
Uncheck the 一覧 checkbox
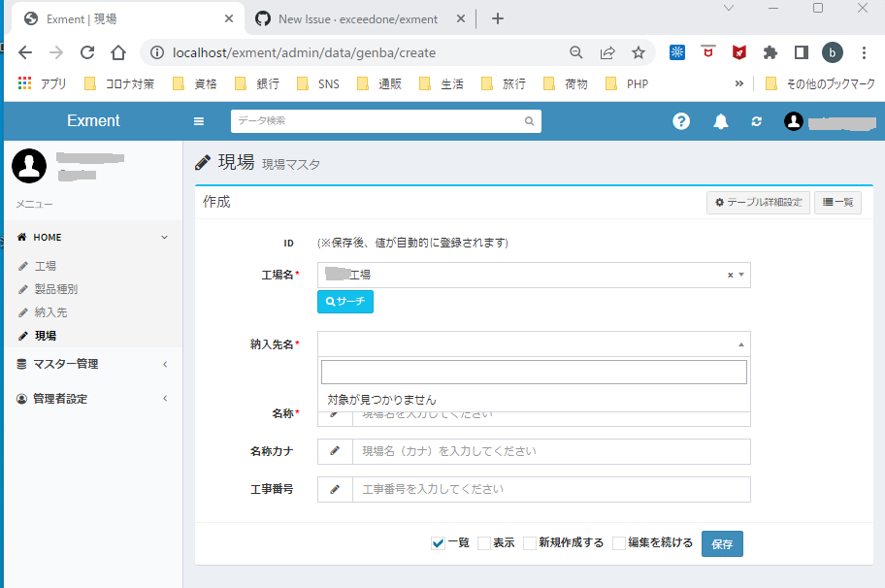point(437,542)
